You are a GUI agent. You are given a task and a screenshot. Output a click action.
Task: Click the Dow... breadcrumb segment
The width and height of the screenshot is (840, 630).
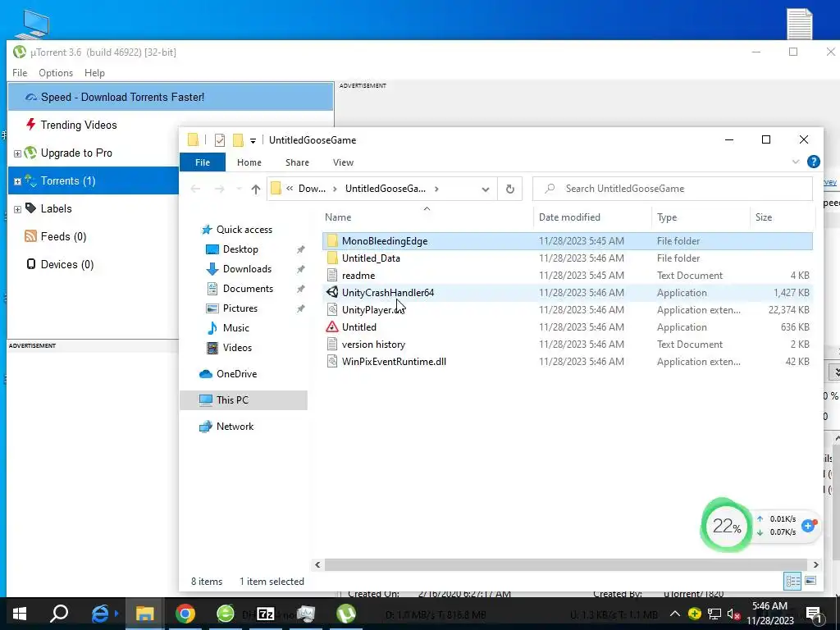312,189
